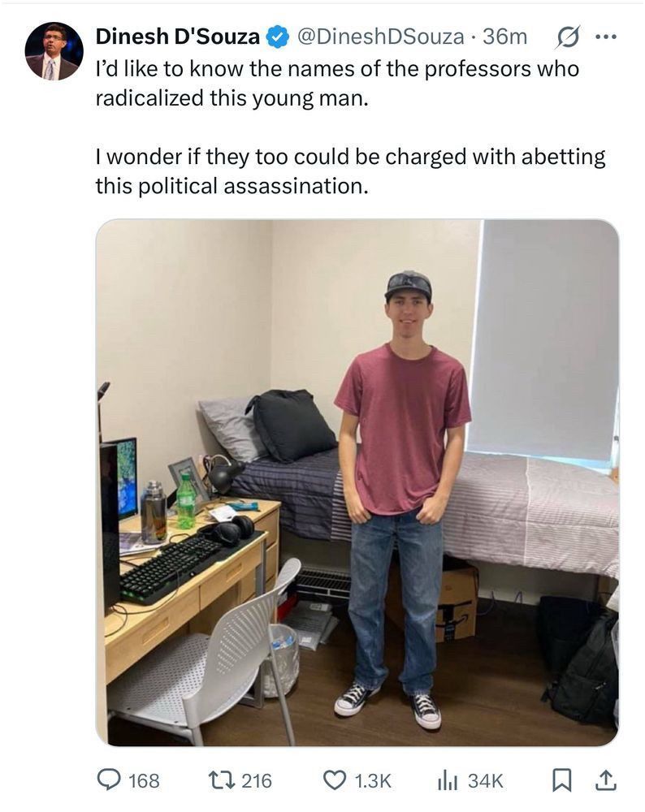The height and width of the screenshot is (812, 645).
Task: Open the view analytics bar-chart icon
Action: [448, 780]
